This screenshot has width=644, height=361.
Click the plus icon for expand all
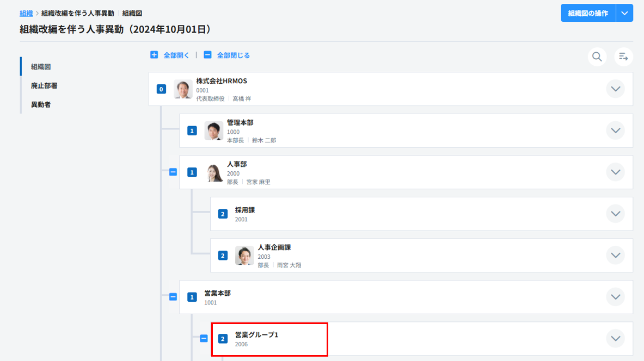154,55
